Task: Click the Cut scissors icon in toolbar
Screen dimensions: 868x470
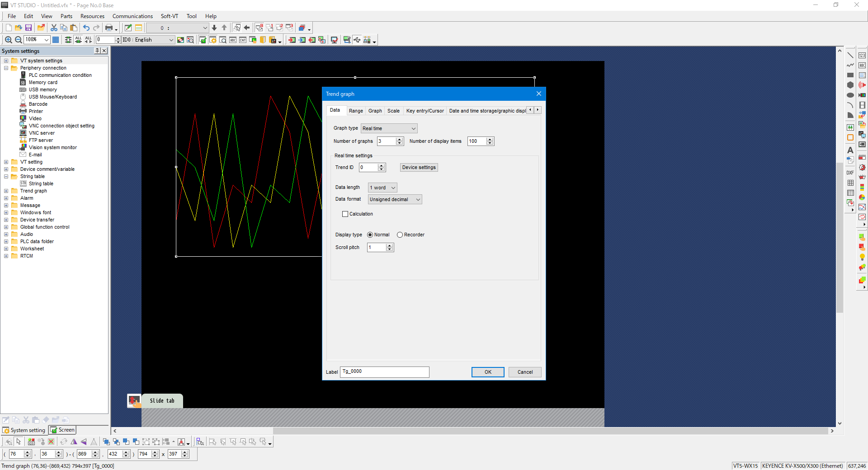Action: tap(54, 28)
